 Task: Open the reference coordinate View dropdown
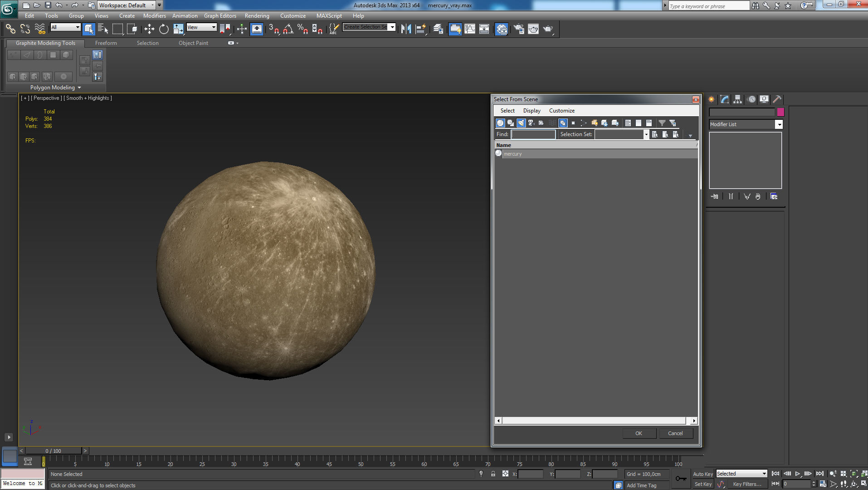click(x=201, y=27)
